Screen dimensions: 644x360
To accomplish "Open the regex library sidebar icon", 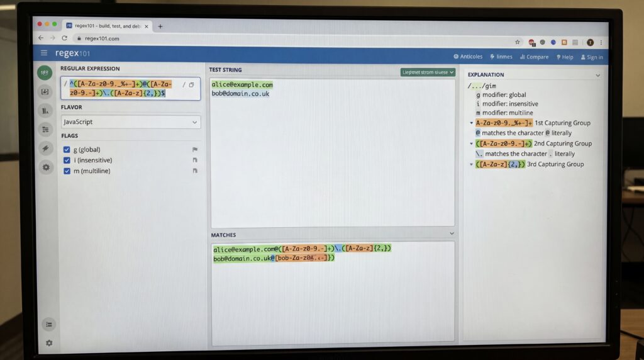I will [45, 111].
